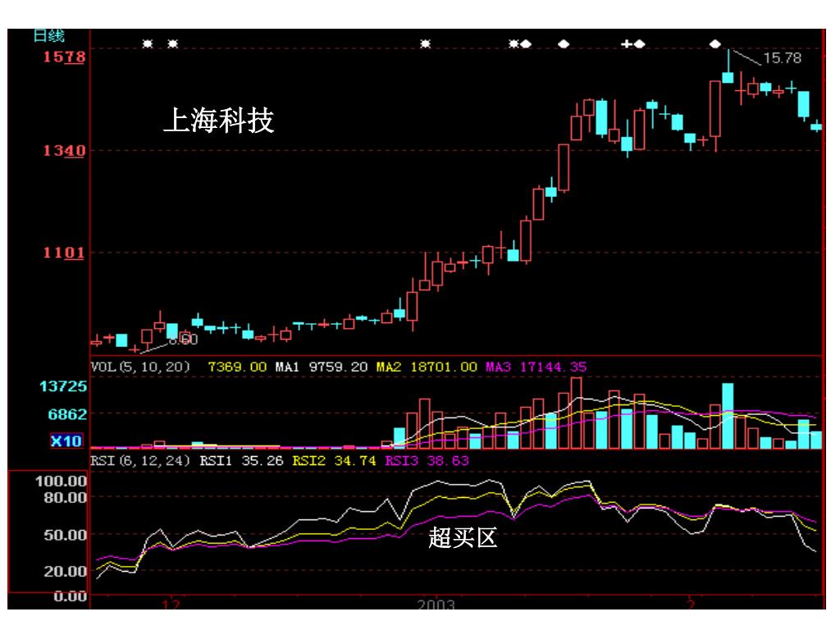The image size is (840, 630).
Task: Click the RSI1 35.26 readout
Action: click(242, 461)
